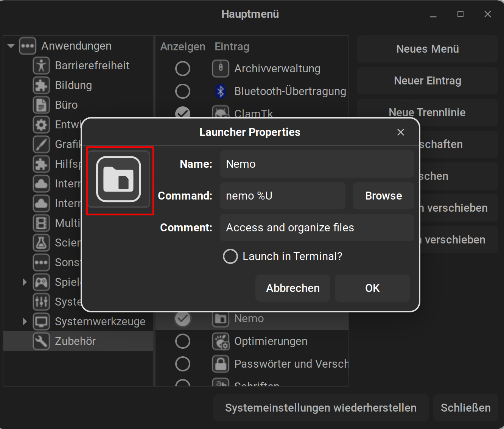Toggle visibility of Bluetooth-Übertragung
Image resolution: width=504 pixels, height=429 pixels.
click(x=183, y=91)
